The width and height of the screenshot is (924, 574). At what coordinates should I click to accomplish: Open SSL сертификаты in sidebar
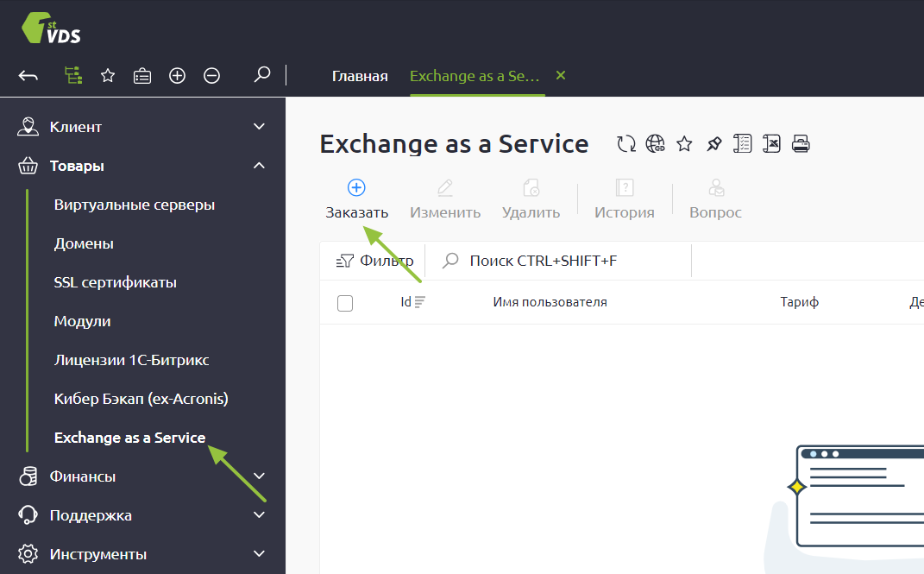[x=115, y=282]
